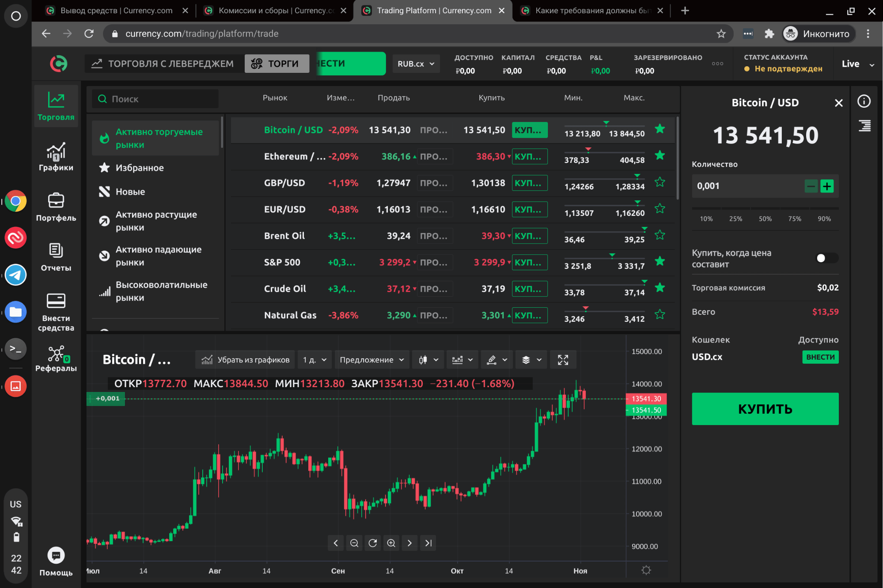
Task: Click the sell button in Brent Oil row
Action: 435,236
